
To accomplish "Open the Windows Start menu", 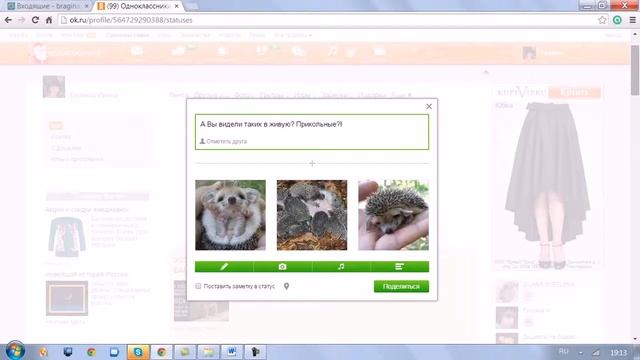I will 15,351.
